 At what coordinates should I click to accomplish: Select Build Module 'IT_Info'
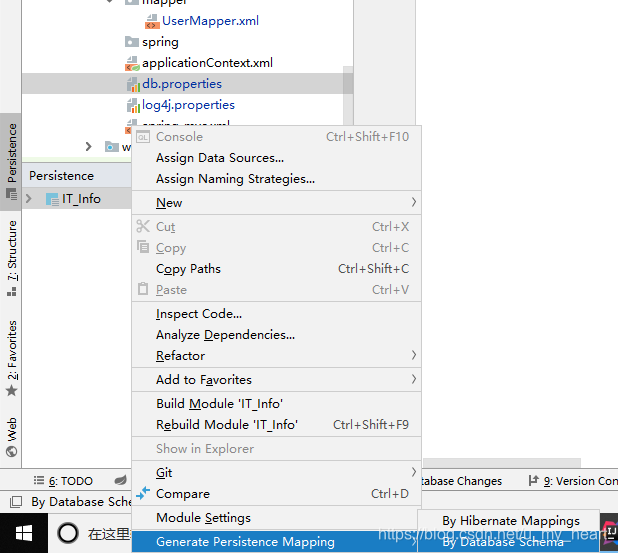(276, 404)
